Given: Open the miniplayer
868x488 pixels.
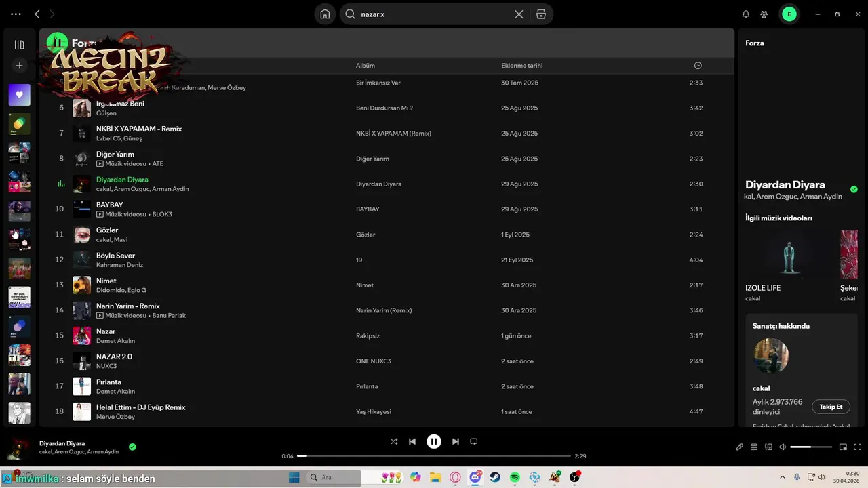Looking at the screenshot, I should 843,447.
